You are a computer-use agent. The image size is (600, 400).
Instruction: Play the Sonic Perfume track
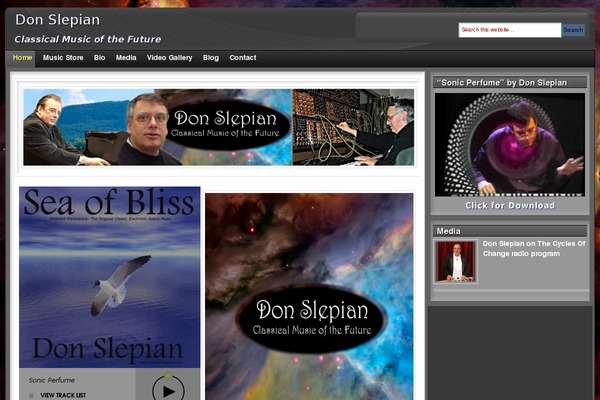pos(168,390)
